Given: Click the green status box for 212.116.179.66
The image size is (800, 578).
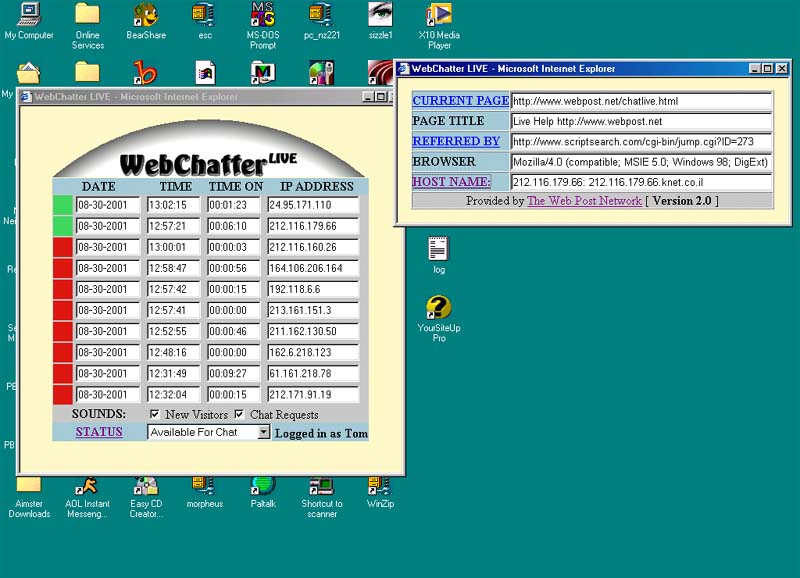Looking at the screenshot, I should pyautogui.click(x=63, y=226).
